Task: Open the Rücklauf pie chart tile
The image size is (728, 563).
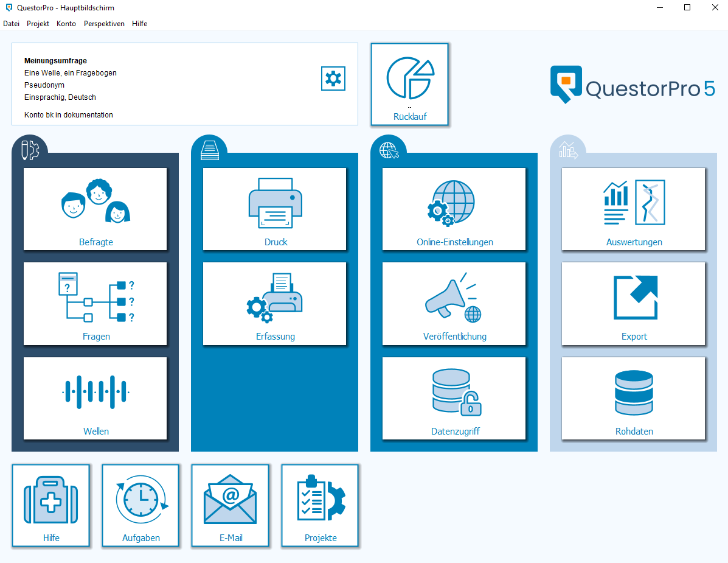Action: coord(409,85)
